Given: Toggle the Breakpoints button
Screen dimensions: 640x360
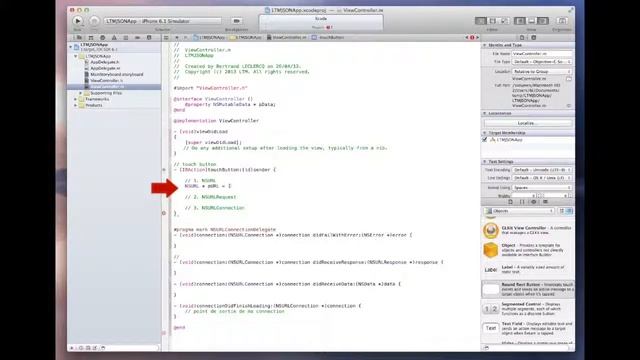Looking at the screenshot, I should (236, 21).
